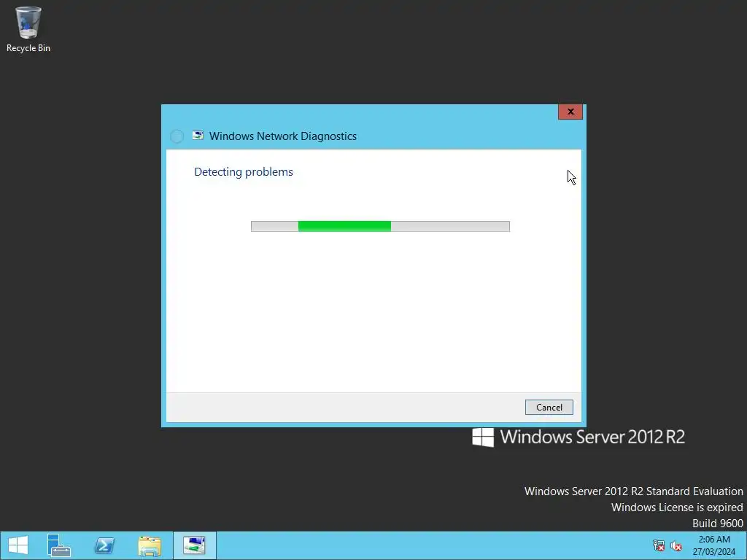Click the Detecting problems progress bar
747x560 pixels.
pyautogui.click(x=380, y=226)
